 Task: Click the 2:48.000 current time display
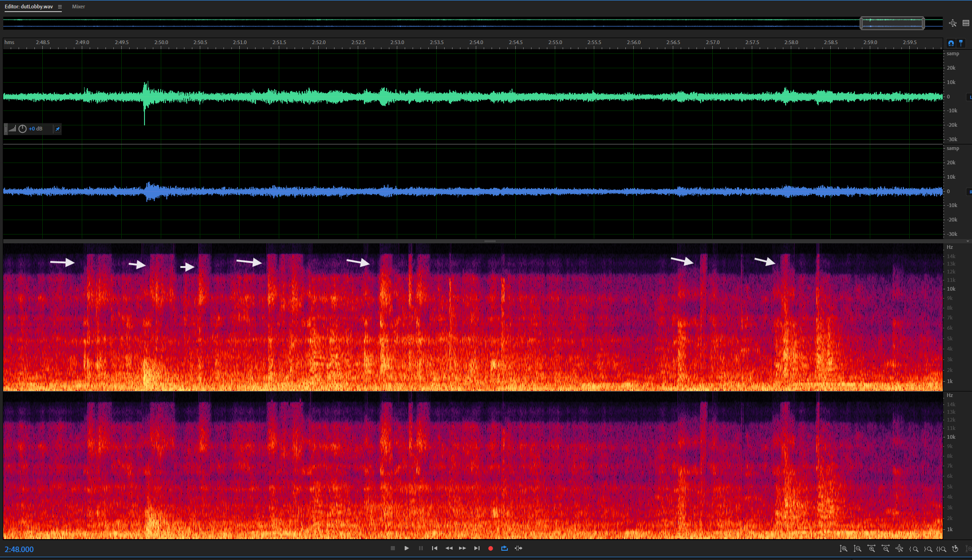[19, 549]
